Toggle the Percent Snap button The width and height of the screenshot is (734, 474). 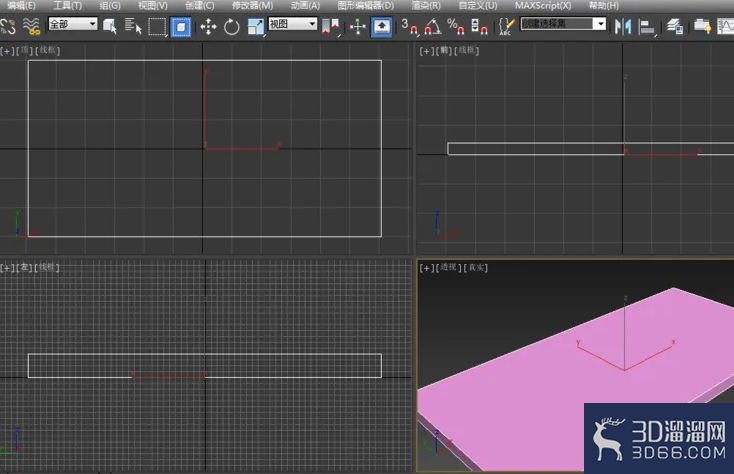click(x=455, y=27)
